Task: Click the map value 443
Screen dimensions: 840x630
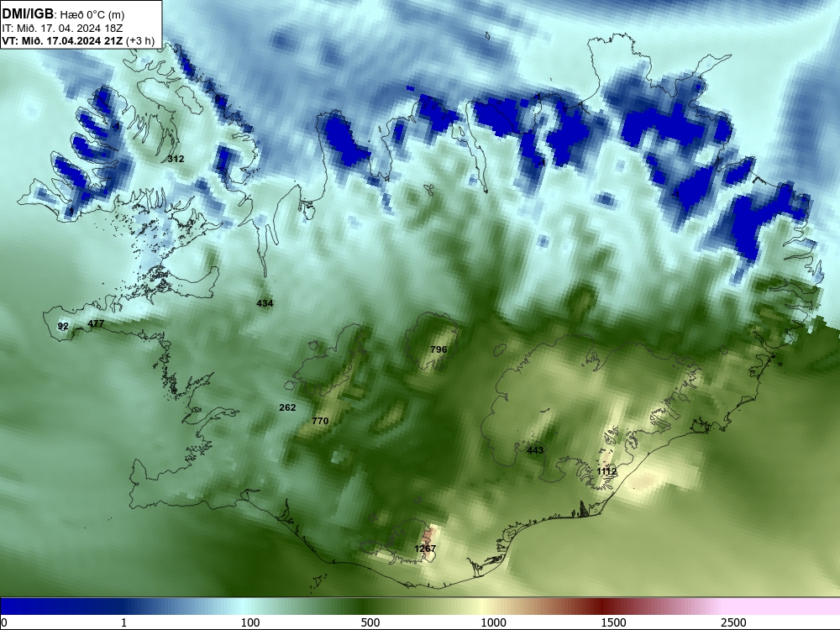Action: [x=535, y=450]
